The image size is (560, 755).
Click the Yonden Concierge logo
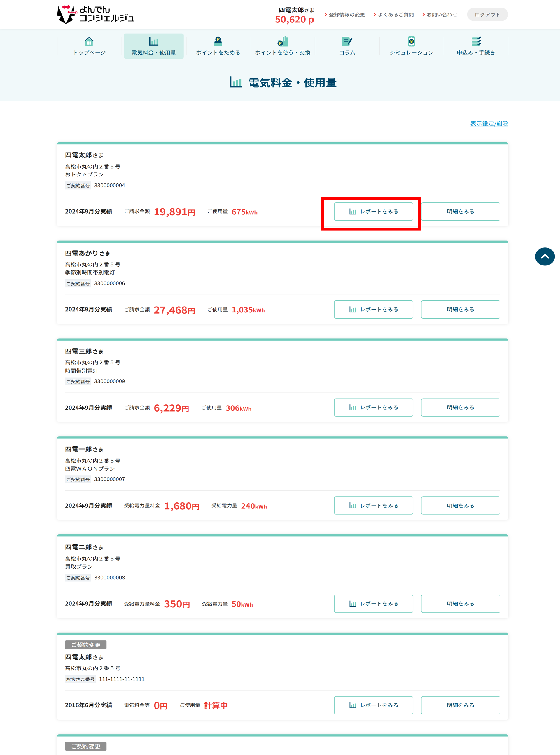pyautogui.click(x=95, y=14)
